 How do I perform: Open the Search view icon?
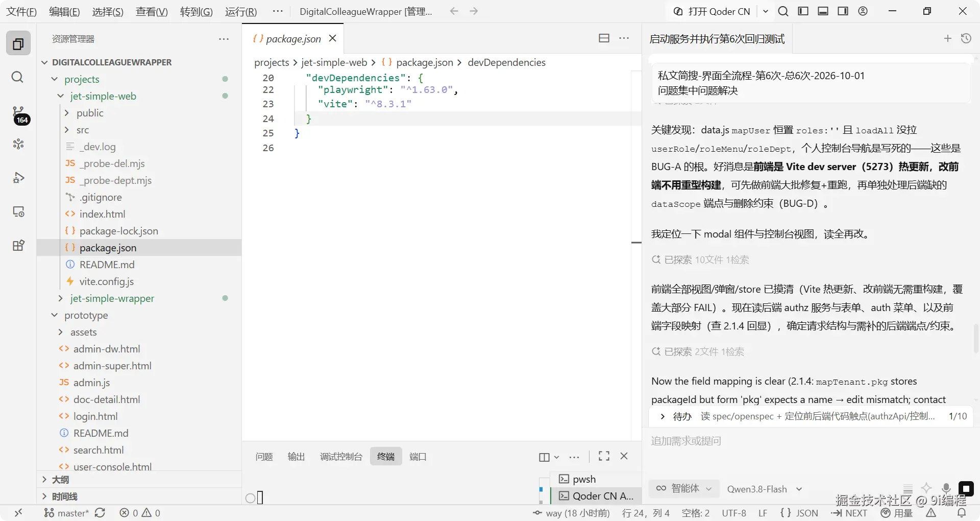(18, 77)
